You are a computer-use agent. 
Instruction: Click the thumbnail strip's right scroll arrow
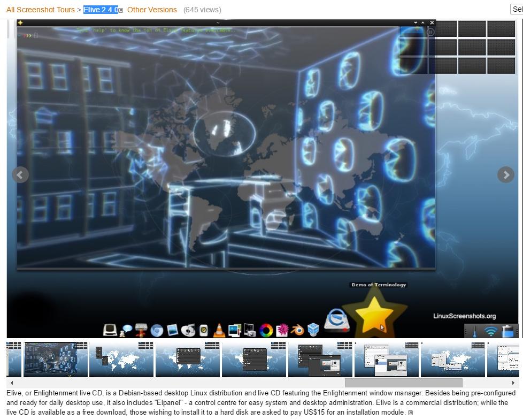(513, 383)
